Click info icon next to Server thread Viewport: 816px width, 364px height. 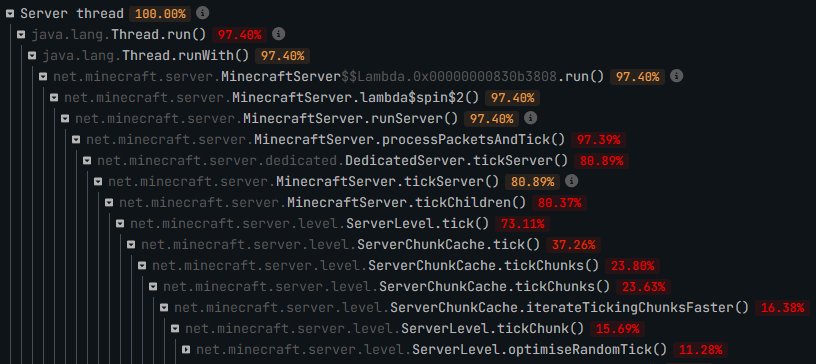[x=203, y=13]
